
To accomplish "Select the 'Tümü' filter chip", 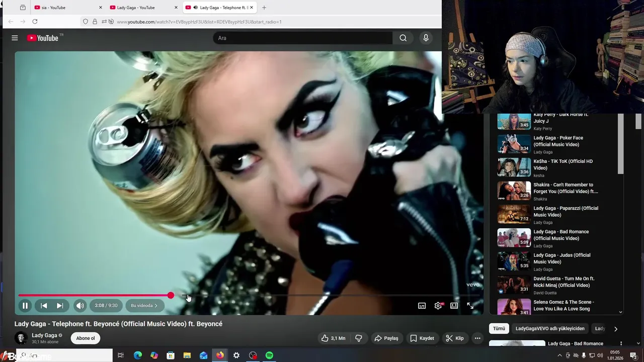I will (x=499, y=328).
